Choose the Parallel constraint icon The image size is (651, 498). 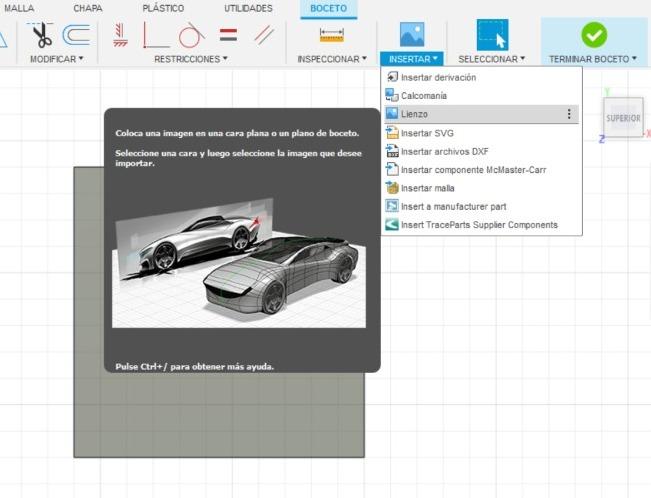tap(264, 36)
